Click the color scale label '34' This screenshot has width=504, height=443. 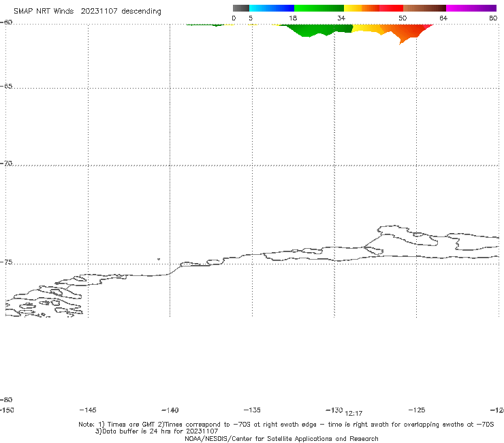341,18
